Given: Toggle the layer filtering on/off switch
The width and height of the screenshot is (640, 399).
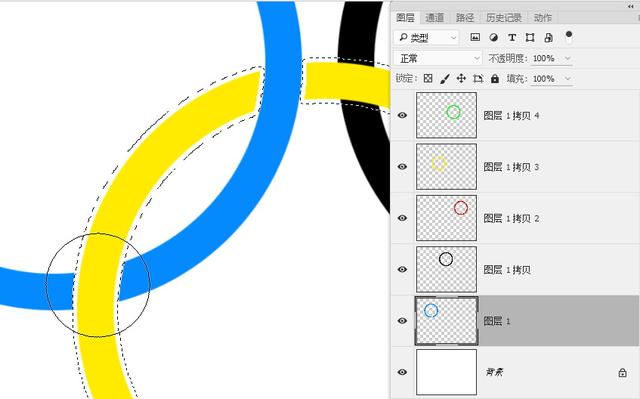Looking at the screenshot, I should tap(569, 37).
